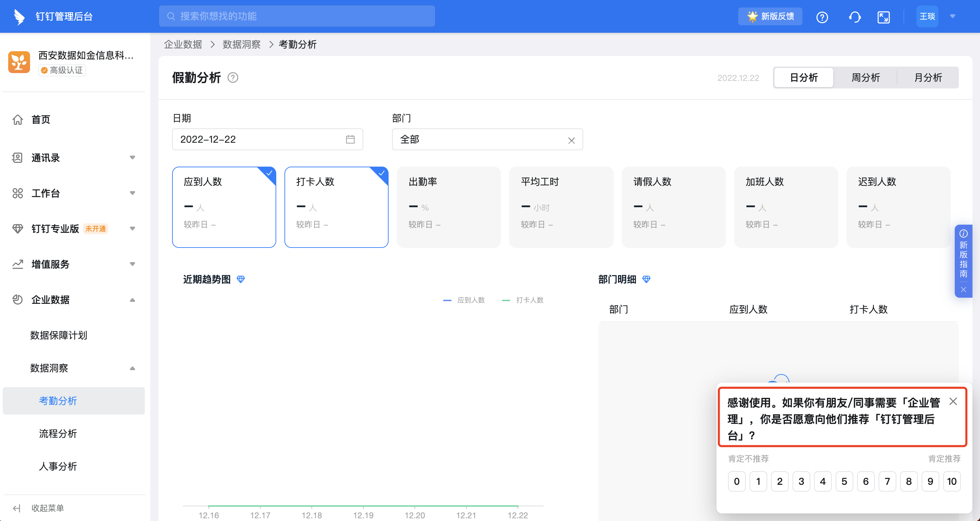The width and height of the screenshot is (980, 521).
Task: Deselect the 应到人数 metric card
Action: [x=224, y=207]
